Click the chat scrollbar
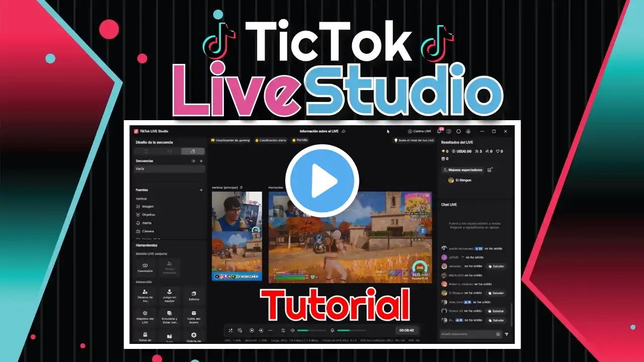 (x=512, y=314)
